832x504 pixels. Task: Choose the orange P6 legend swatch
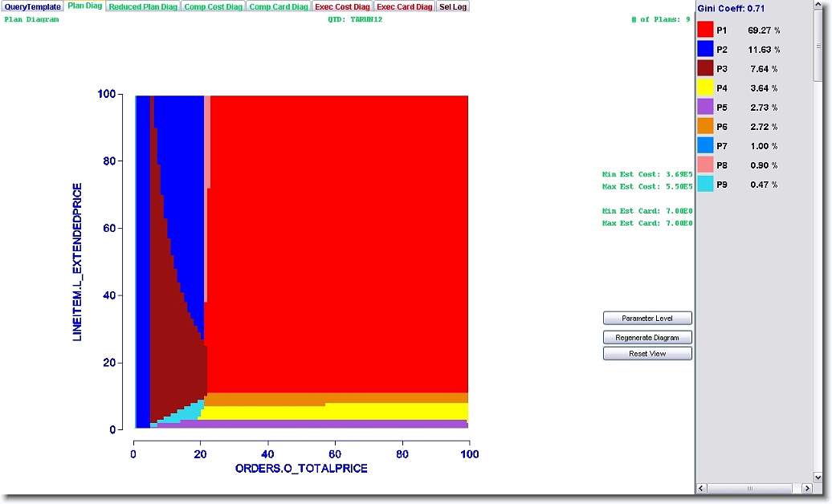click(705, 126)
